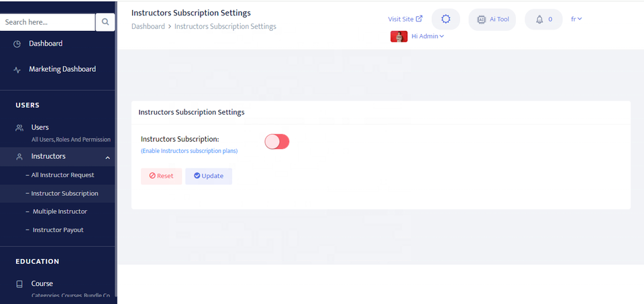The height and width of the screenshot is (304, 644).
Task: Open the Visit Site link
Action: click(405, 19)
